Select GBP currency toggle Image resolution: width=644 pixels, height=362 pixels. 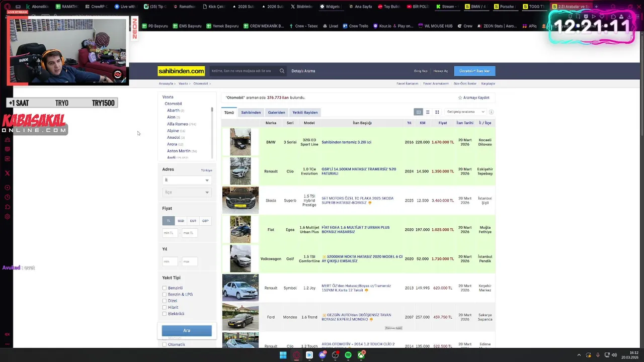click(205, 221)
